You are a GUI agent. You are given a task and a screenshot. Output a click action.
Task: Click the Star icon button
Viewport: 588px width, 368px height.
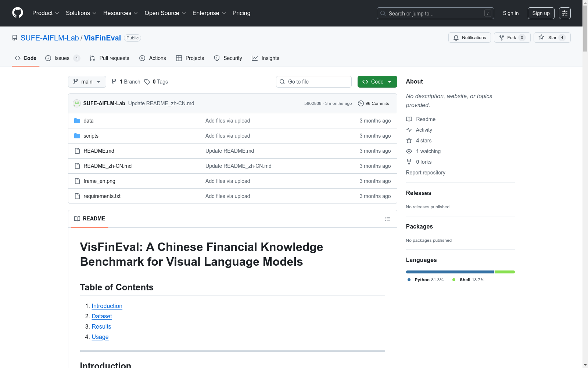541,37
